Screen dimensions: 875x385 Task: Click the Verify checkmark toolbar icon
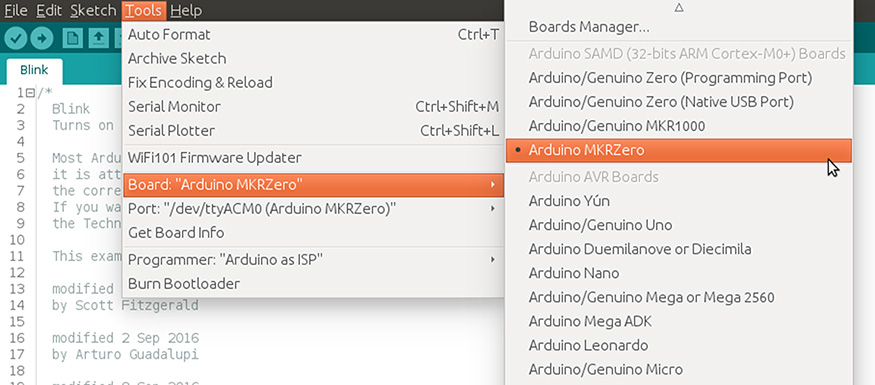[x=16, y=38]
